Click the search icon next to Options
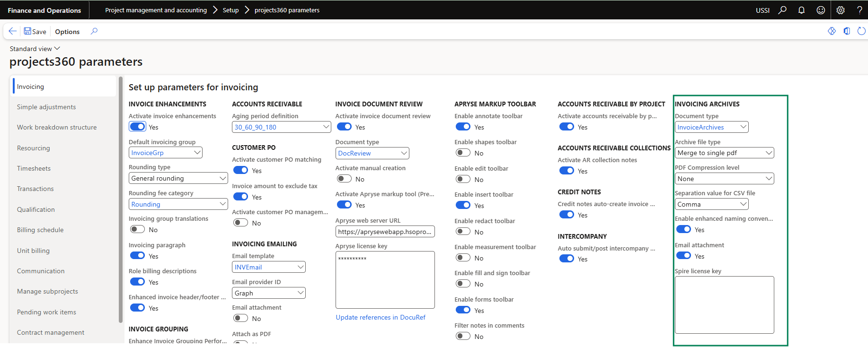Viewport: 868px width, 347px height. [x=94, y=31]
